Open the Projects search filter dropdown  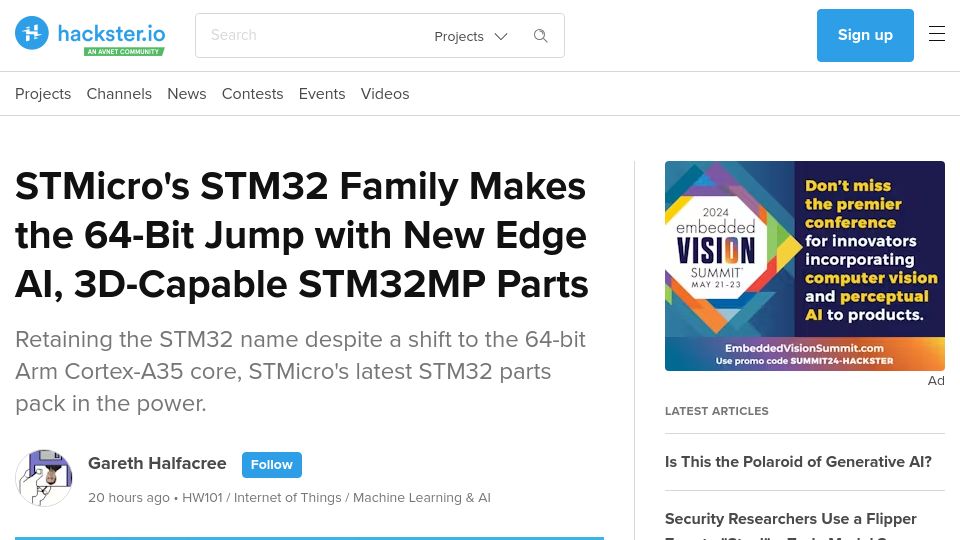471,36
